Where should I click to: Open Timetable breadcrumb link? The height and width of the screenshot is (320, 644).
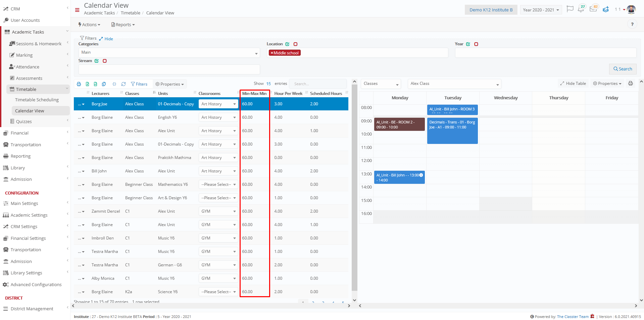[131, 13]
